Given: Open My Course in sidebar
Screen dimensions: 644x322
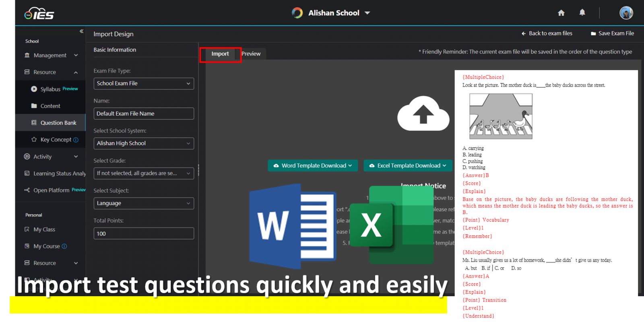Looking at the screenshot, I should (x=47, y=246).
